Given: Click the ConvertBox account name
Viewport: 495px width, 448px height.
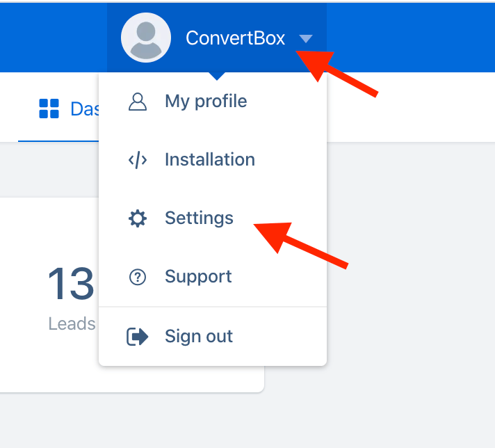Looking at the screenshot, I should pyautogui.click(x=235, y=38).
